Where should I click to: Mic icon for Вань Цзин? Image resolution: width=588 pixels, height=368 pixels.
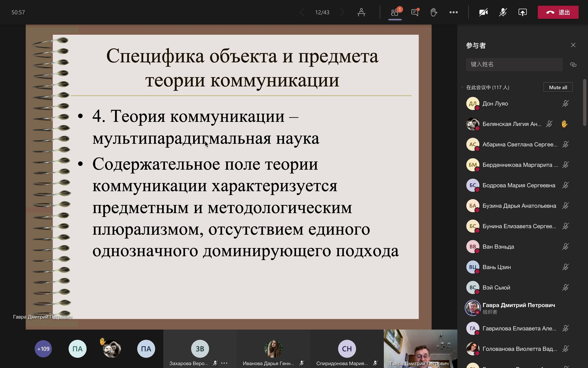tap(565, 267)
